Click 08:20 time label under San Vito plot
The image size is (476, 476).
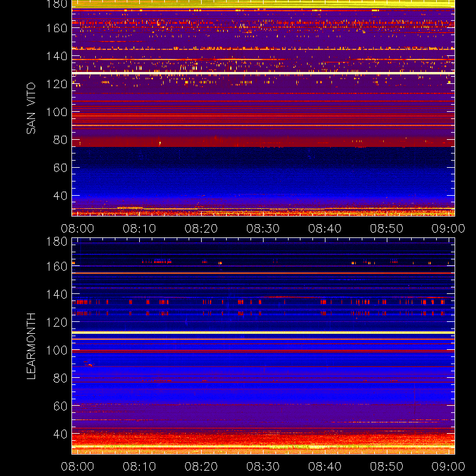pyautogui.click(x=201, y=228)
